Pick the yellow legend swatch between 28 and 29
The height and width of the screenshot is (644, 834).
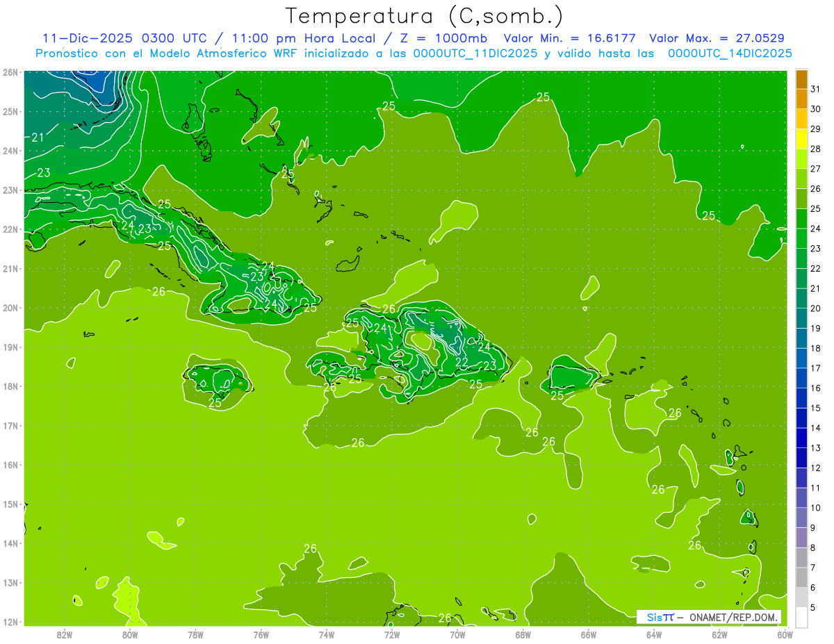pos(802,138)
